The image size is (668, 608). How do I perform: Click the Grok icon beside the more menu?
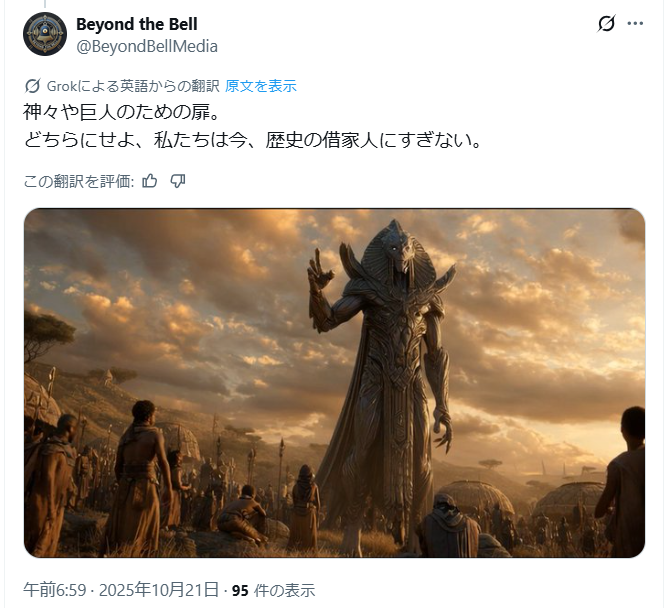606,23
